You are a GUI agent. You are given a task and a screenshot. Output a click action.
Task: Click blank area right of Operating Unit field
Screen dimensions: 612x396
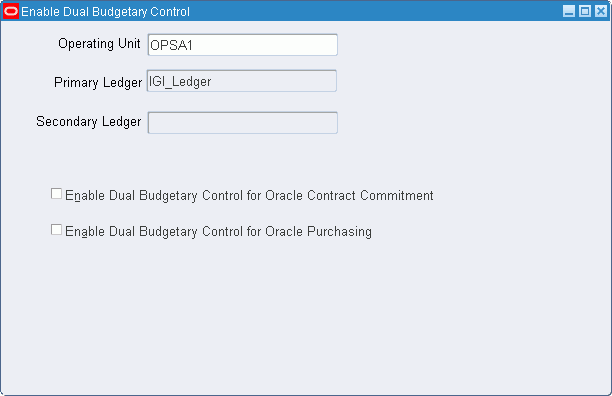pos(468,45)
